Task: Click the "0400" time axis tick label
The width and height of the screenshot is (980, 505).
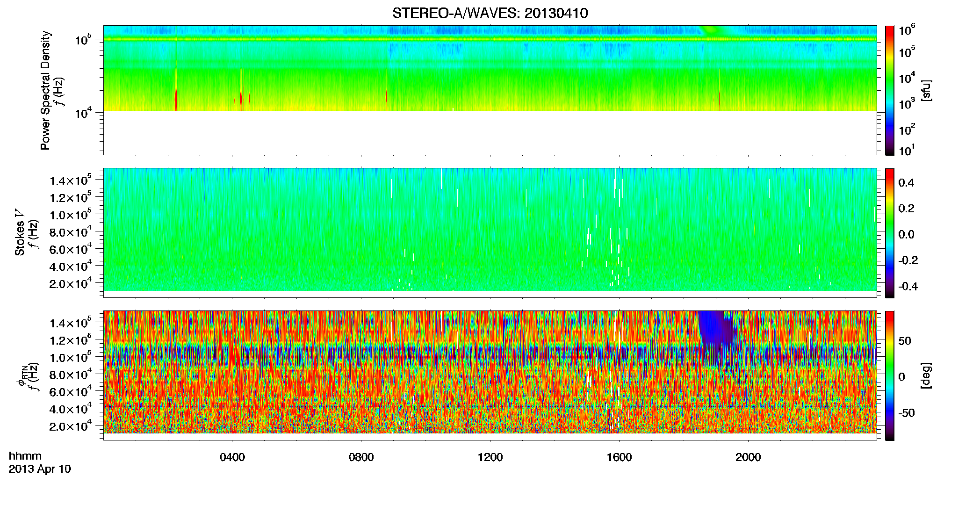Action: 232,457
